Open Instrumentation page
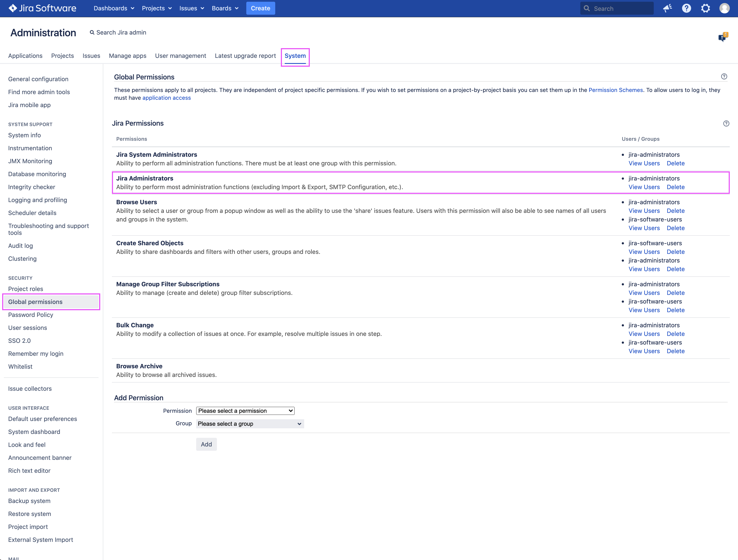This screenshot has width=738, height=560. pos(30,148)
